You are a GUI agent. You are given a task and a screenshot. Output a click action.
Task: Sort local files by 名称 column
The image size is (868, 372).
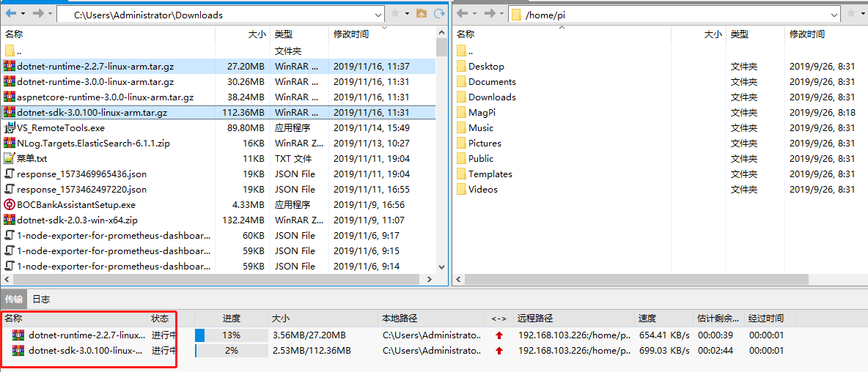(108, 34)
